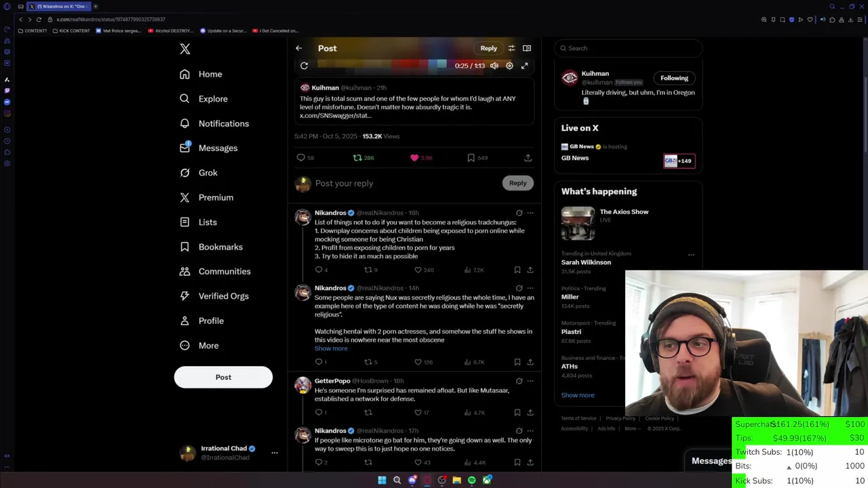Open Explore page
The width and height of the screenshot is (868, 488).
point(203,99)
